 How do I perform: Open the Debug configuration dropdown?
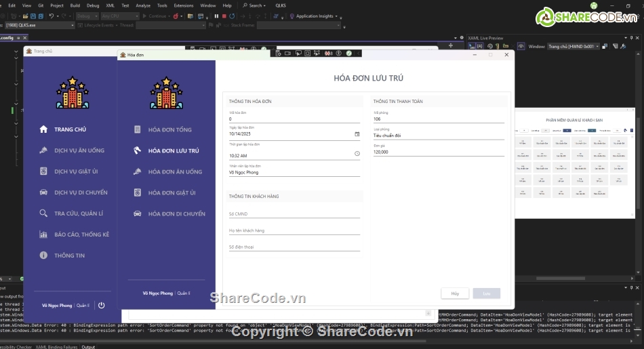pos(87,16)
